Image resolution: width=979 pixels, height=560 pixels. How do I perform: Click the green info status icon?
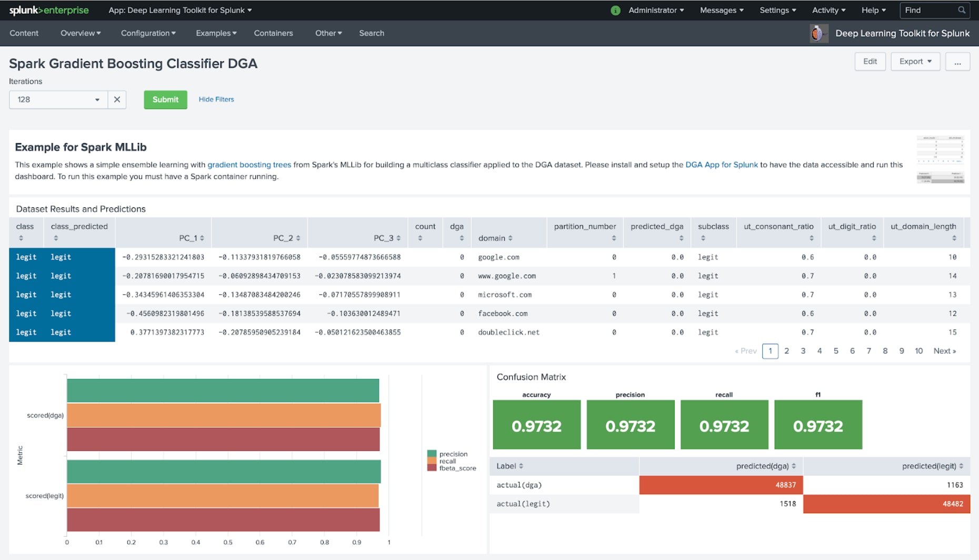615,10
